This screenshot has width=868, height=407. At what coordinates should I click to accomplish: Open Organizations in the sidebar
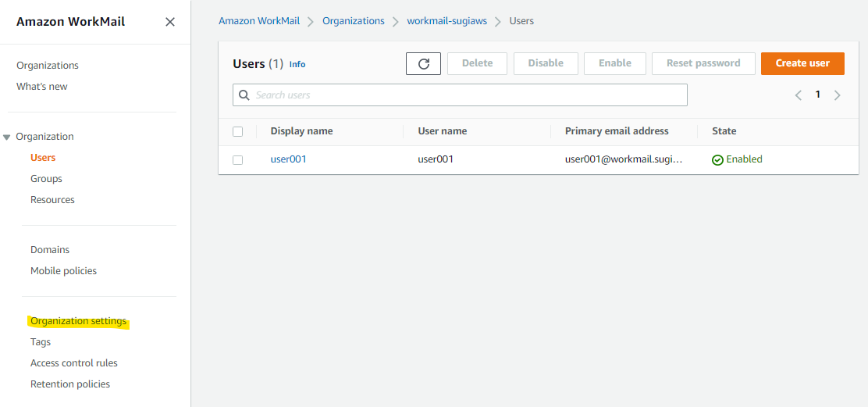coord(48,66)
